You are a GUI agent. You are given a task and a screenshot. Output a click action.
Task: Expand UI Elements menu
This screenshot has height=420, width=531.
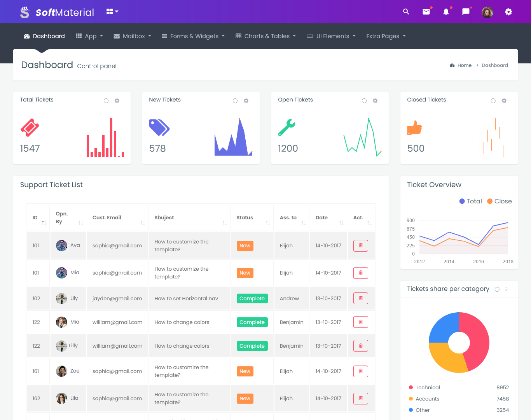click(x=331, y=36)
